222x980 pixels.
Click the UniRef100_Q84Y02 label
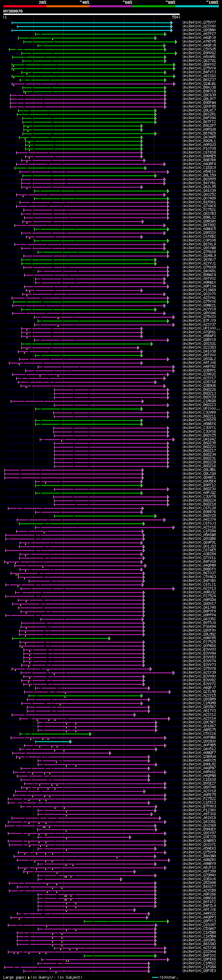199,64
